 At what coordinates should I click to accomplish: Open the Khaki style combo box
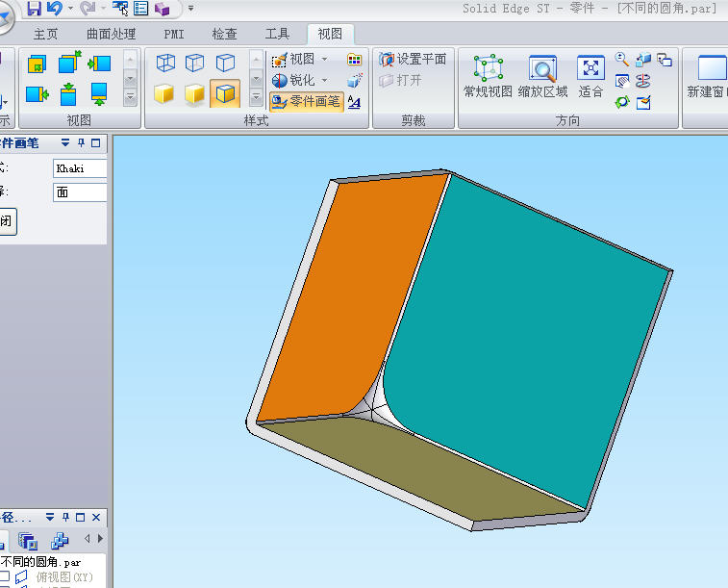80,168
